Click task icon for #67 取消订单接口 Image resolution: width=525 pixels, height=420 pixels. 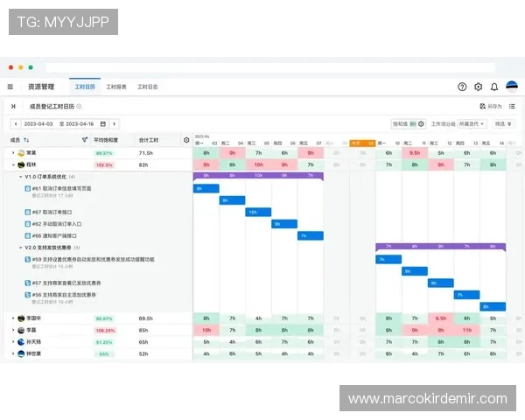coord(28,212)
